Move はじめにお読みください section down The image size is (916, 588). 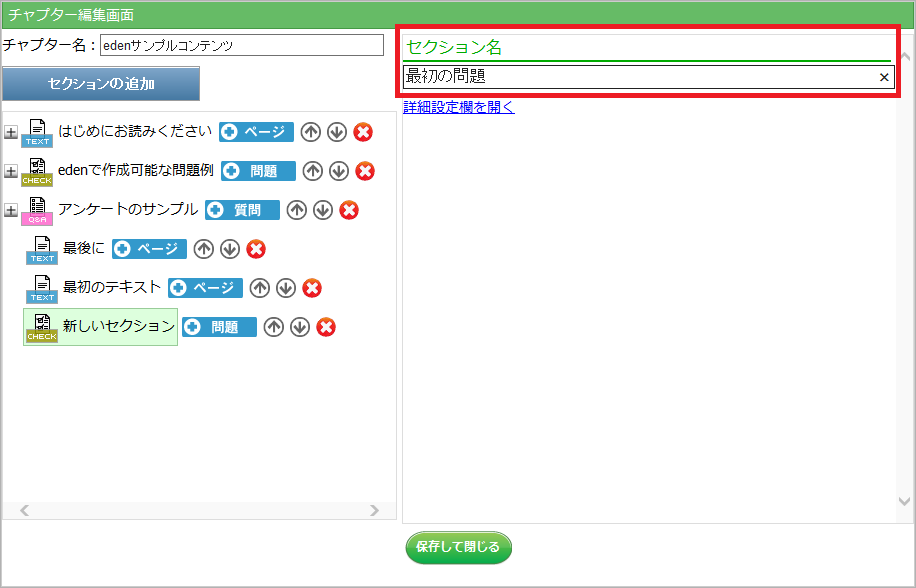(336, 132)
